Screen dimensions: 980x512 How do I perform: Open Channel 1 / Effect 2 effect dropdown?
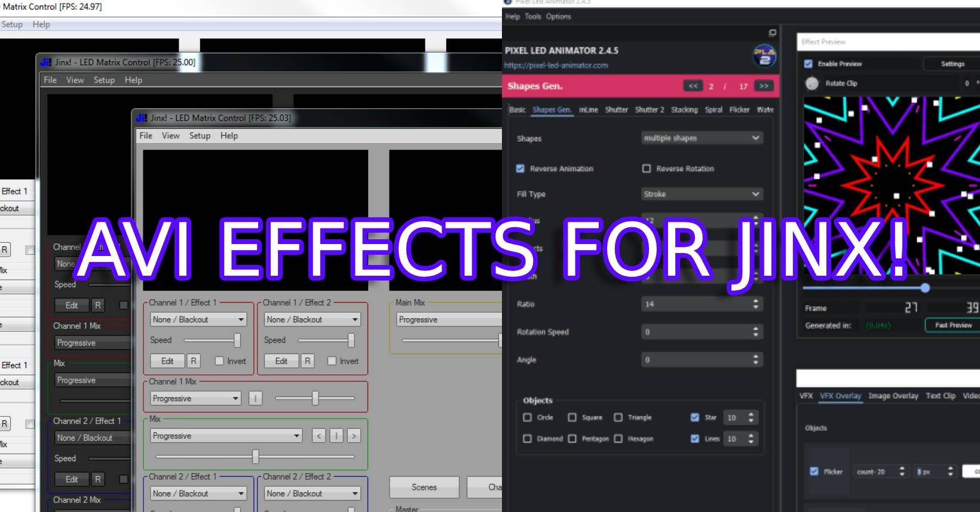click(x=313, y=319)
